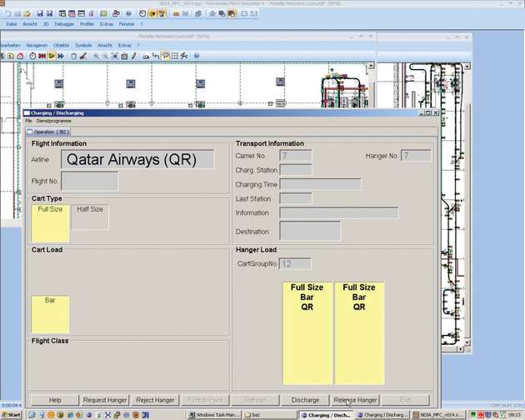
Task: Open the Symbole menu in layout window
Action: click(x=83, y=45)
